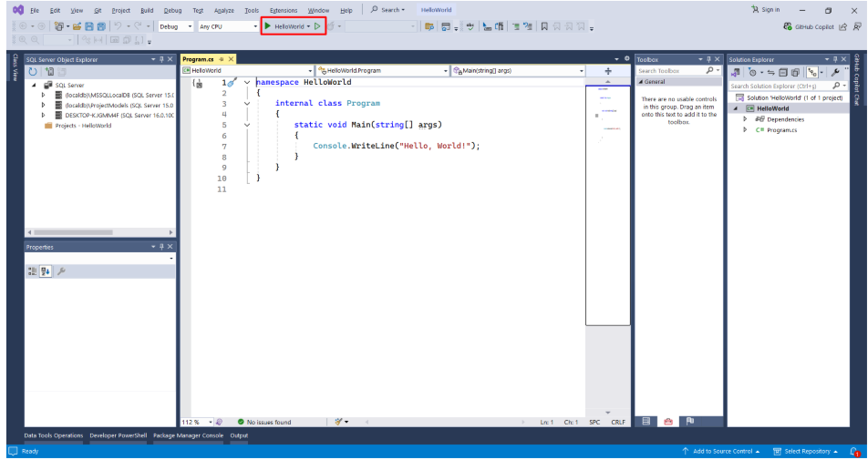Open HelloWorld.Program type dropdown

point(383,71)
